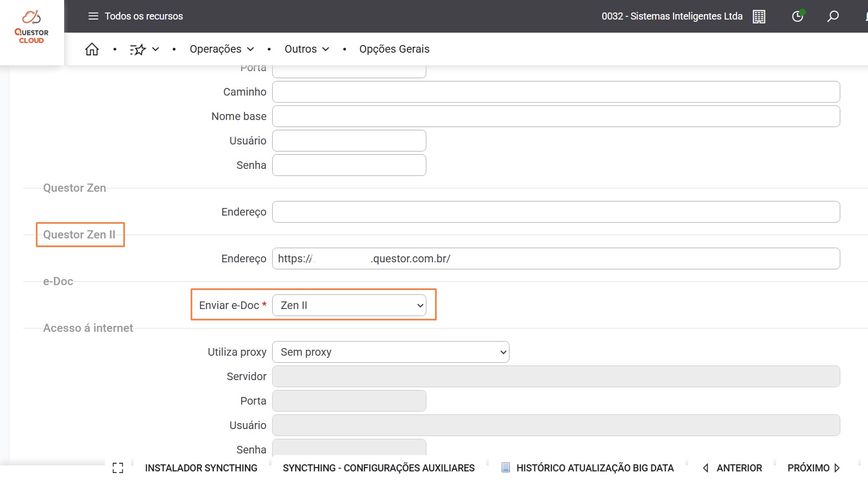Open the Enviar e-Doc dropdown
868x498 pixels.
[349, 305]
